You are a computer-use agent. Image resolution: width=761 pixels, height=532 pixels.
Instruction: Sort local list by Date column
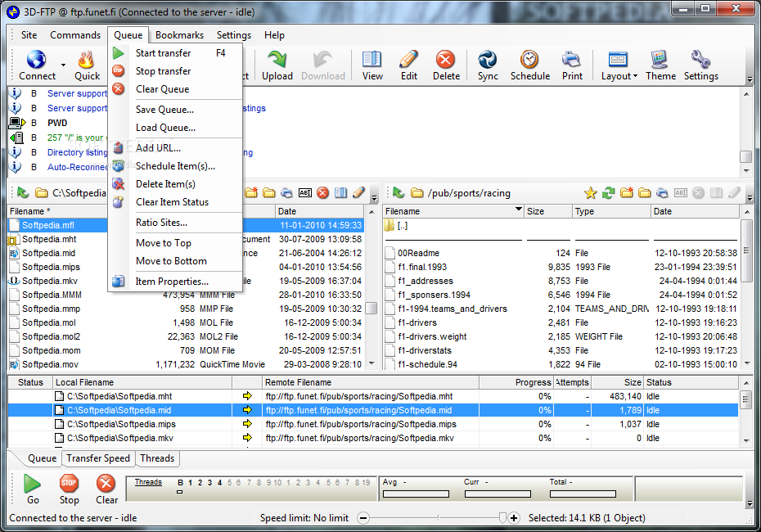click(319, 211)
